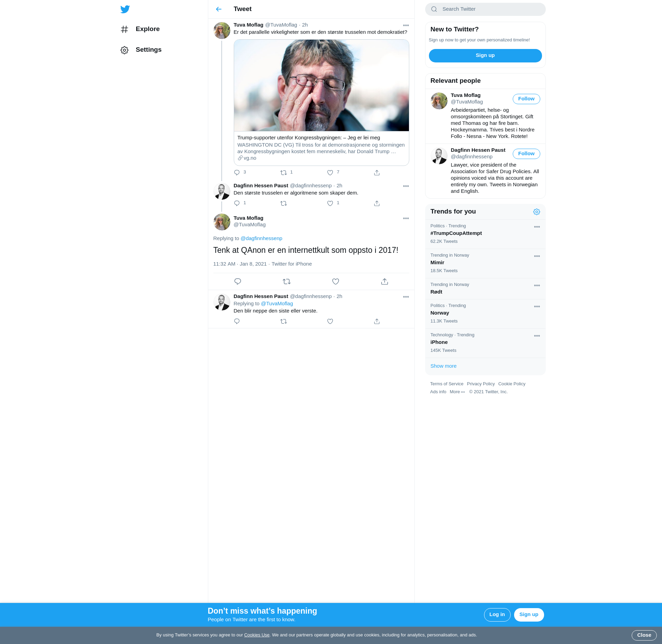Expand the More footer menu

click(457, 392)
